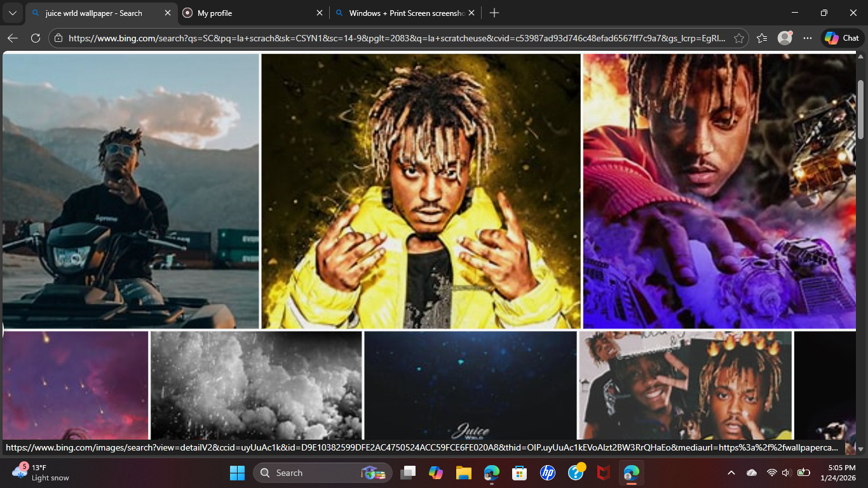Open a new browser tab
868x488 pixels.
click(x=494, y=13)
